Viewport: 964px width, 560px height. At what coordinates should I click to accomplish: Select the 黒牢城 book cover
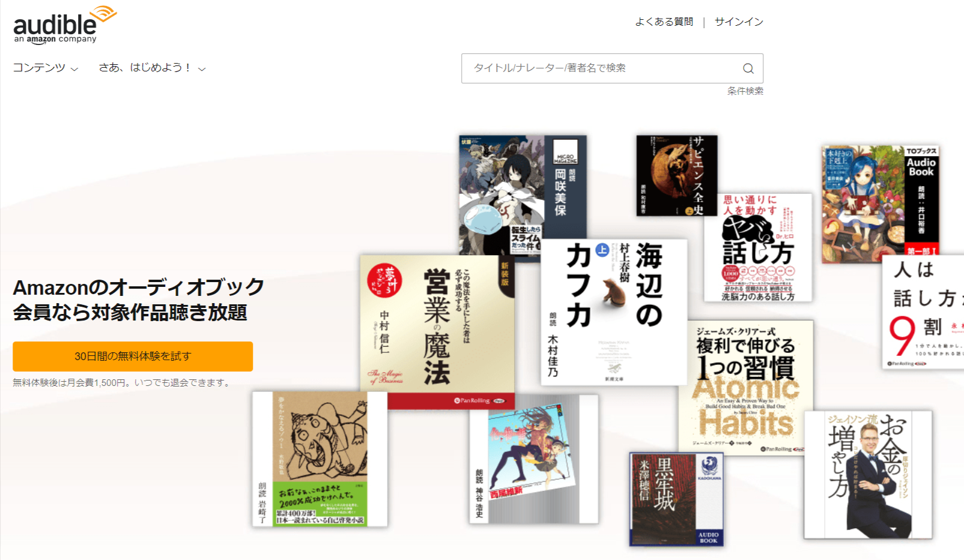pyautogui.click(x=676, y=499)
